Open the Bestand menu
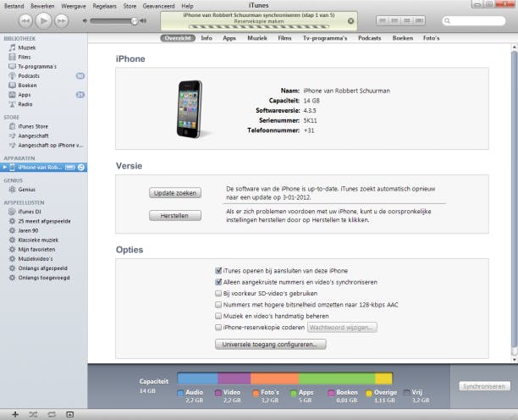This screenshot has width=518, height=420. [14, 6]
